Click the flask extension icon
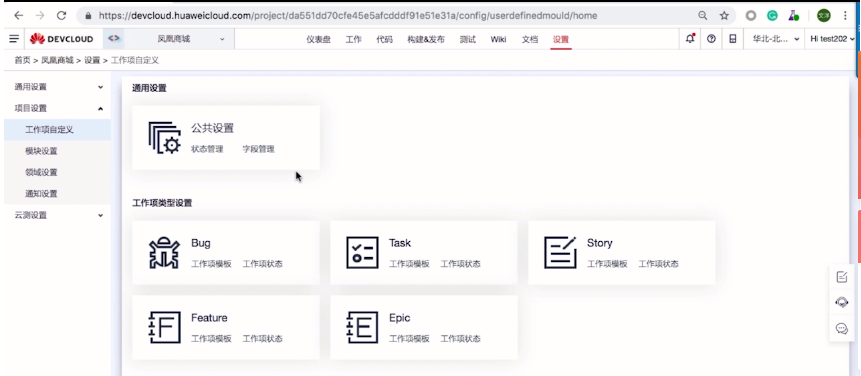Viewport: 861px width, 376px height. click(x=793, y=15)
